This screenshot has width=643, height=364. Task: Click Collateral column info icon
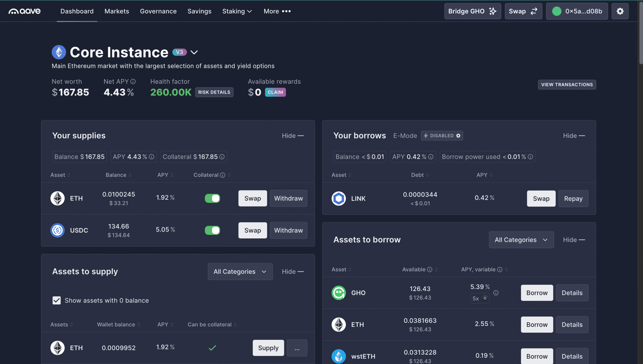pyautogui.click(x=223, y=175)
